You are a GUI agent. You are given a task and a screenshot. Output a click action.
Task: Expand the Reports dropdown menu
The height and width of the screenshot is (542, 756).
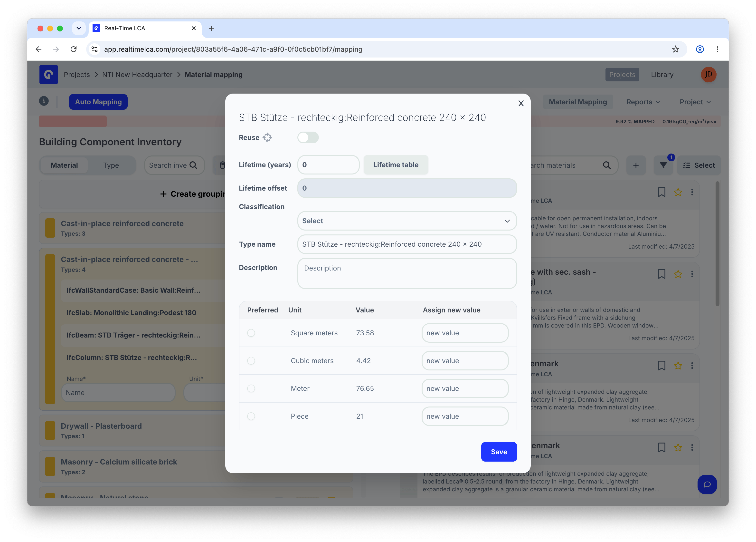pos(643,102)
